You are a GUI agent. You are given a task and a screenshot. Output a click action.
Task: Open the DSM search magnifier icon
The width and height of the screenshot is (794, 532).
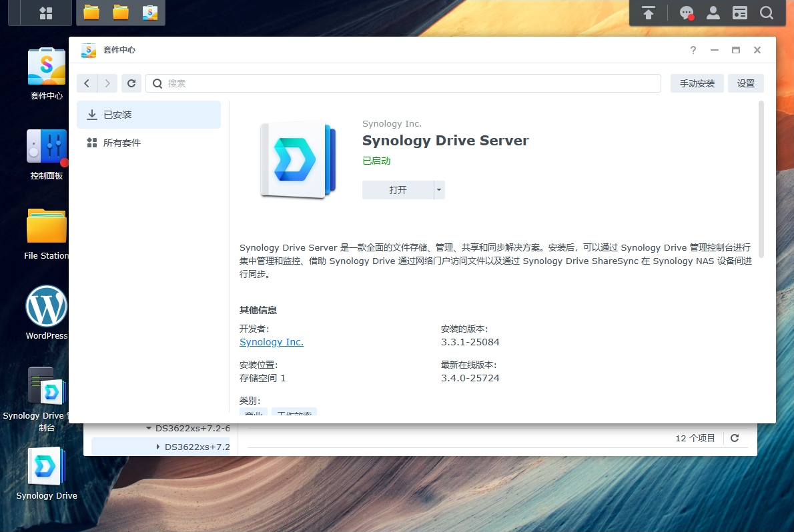pos(767,13)
